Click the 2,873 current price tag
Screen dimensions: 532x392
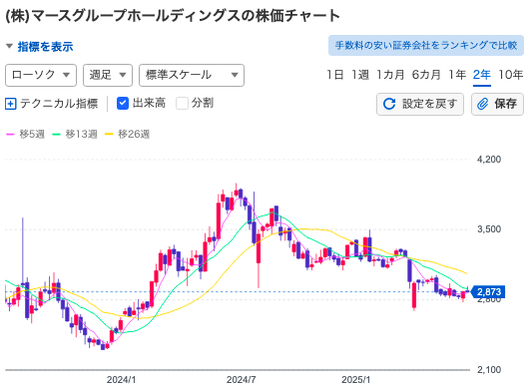[488, 291]
